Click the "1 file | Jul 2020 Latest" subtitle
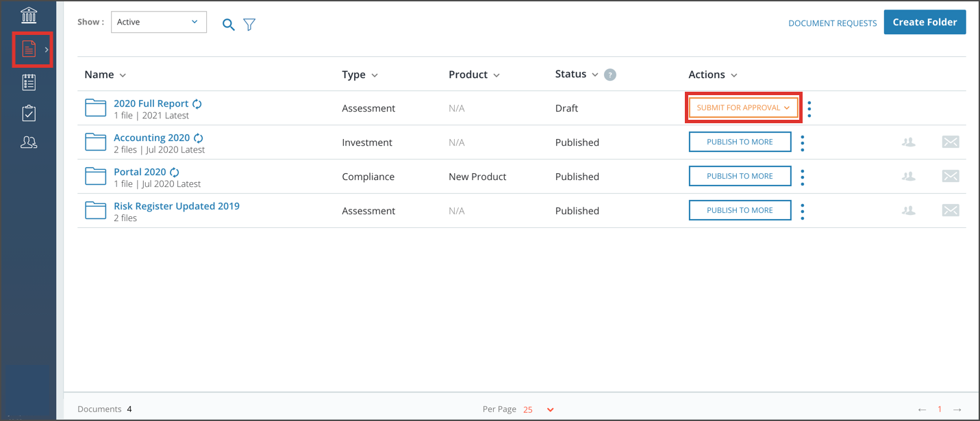The height and width of the screenshot is (421, 980). pos(158,184)
